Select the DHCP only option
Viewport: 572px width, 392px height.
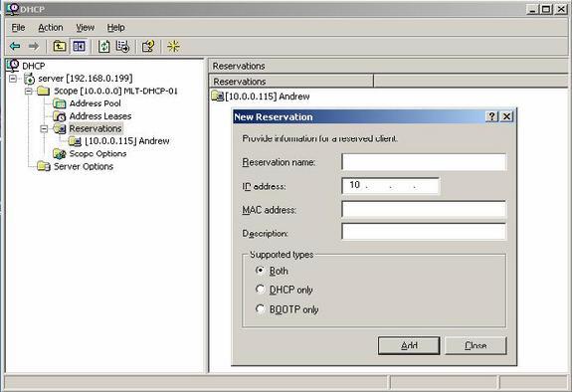(260, 290)
